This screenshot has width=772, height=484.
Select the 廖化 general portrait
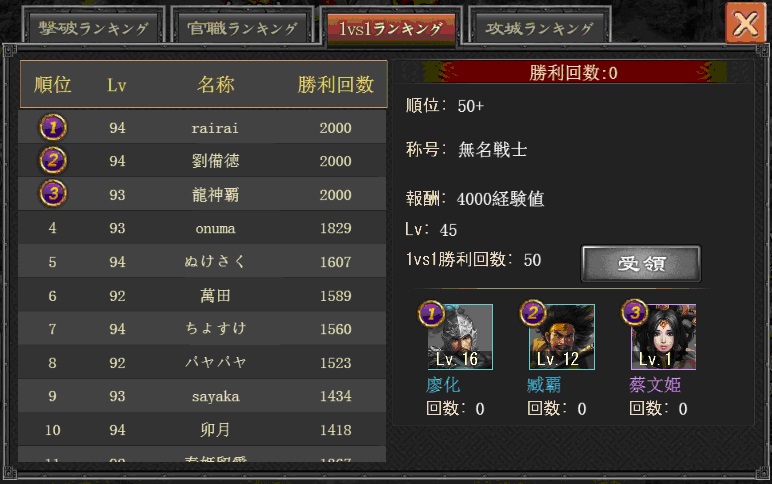pos(460,337)
